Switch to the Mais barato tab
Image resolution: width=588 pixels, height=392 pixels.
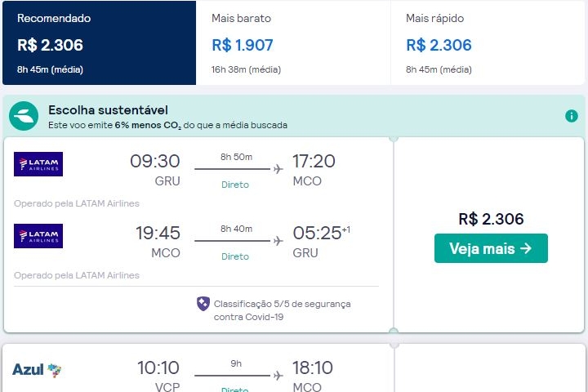[x=293, y=42]
